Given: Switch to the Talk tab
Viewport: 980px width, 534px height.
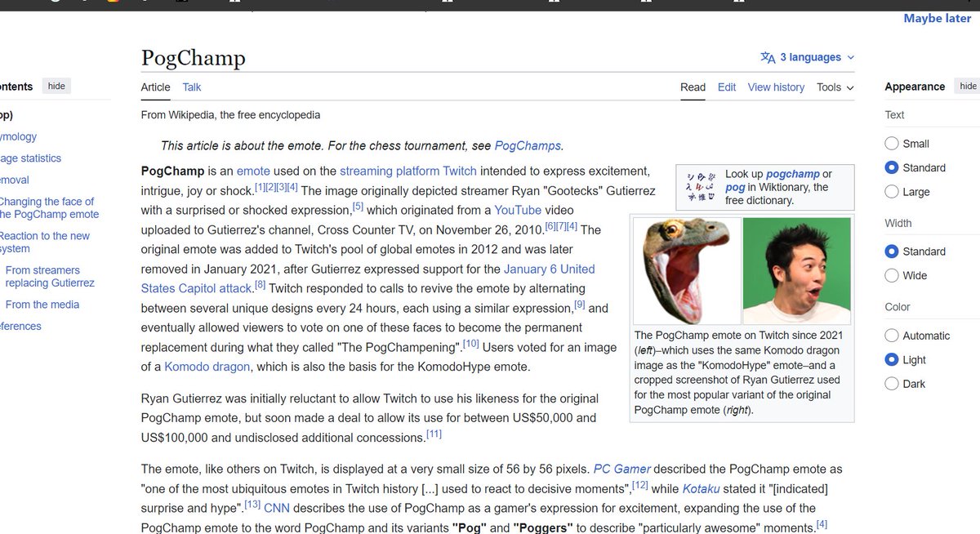Looking at the screenshot, I should pyautogui.click(x=192, y=87).
